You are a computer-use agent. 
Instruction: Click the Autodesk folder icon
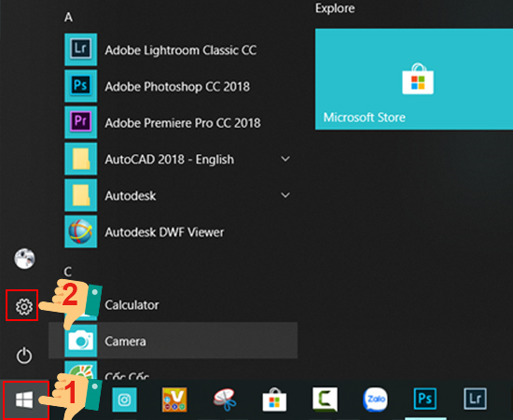coord(81,195)
